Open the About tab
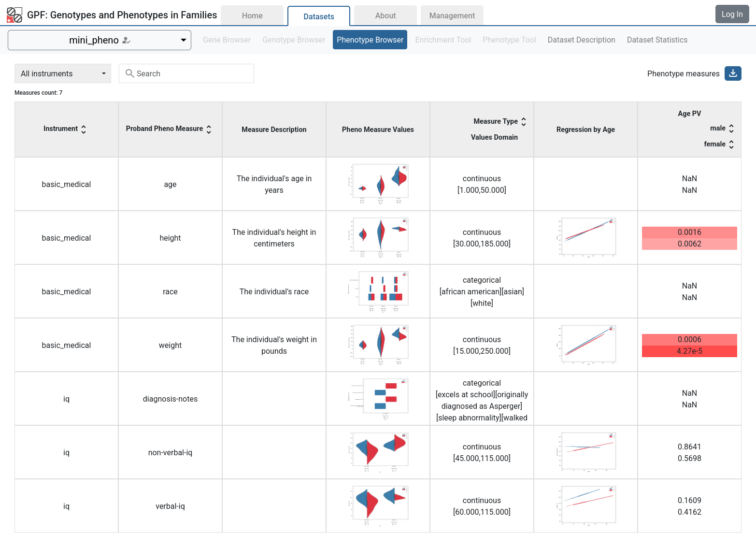Image resolution: width=756 pixels, height=549 pixels. (x=385, y=16)
